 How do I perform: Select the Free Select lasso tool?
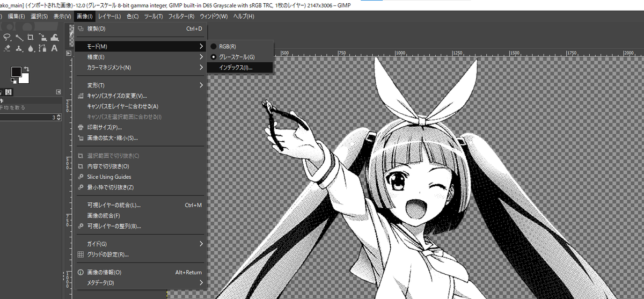point(7,38)
